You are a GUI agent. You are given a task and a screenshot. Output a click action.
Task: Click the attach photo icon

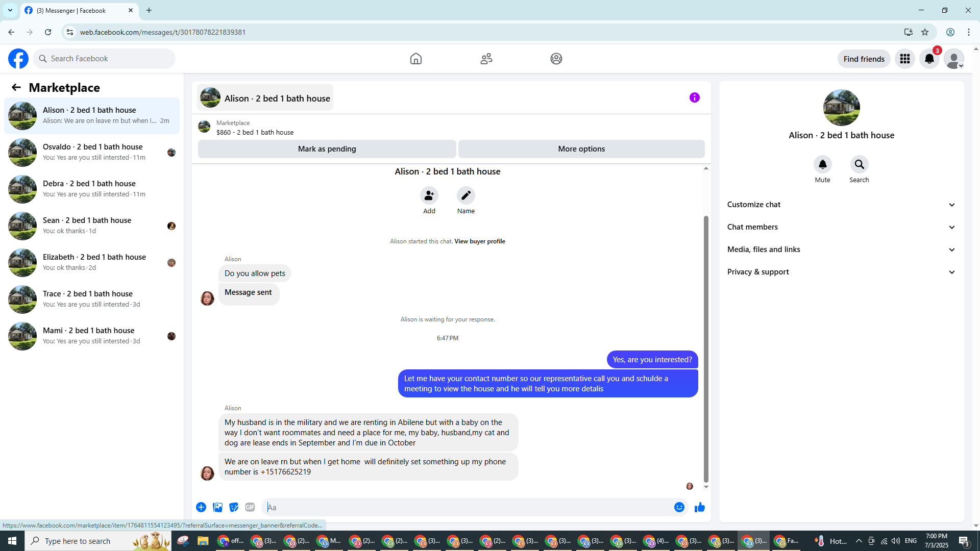coord(217,507)
